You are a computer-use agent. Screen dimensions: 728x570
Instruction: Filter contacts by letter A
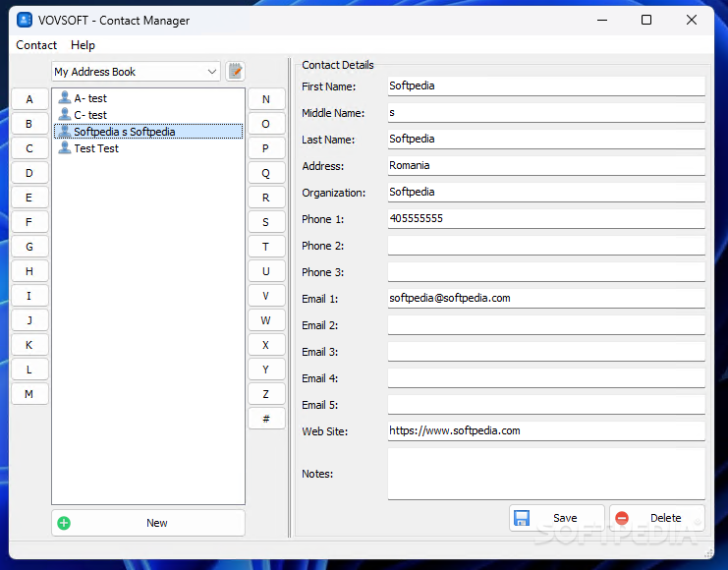tap(29, 99)
